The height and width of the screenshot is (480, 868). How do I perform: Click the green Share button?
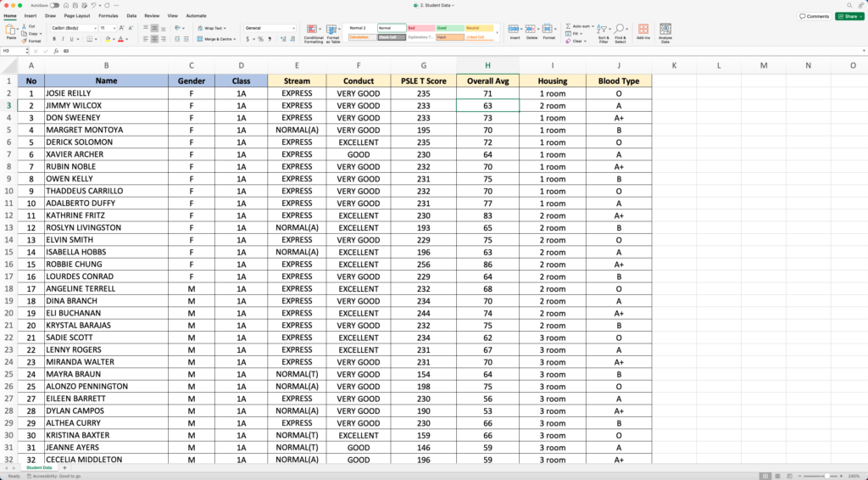point(849,16)
